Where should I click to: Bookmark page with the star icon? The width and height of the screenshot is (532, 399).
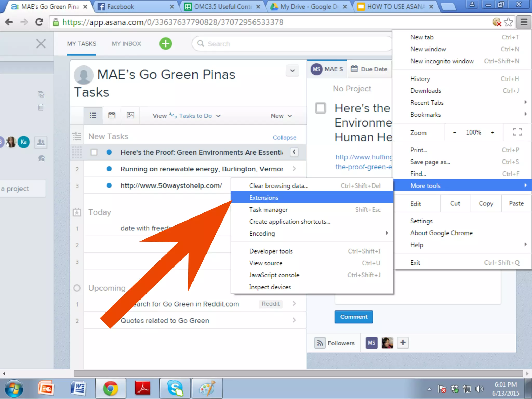[508, 22]
